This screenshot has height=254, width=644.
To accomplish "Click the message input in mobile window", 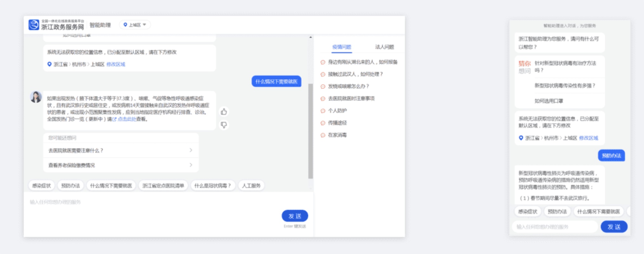I will tap(555, 227).
